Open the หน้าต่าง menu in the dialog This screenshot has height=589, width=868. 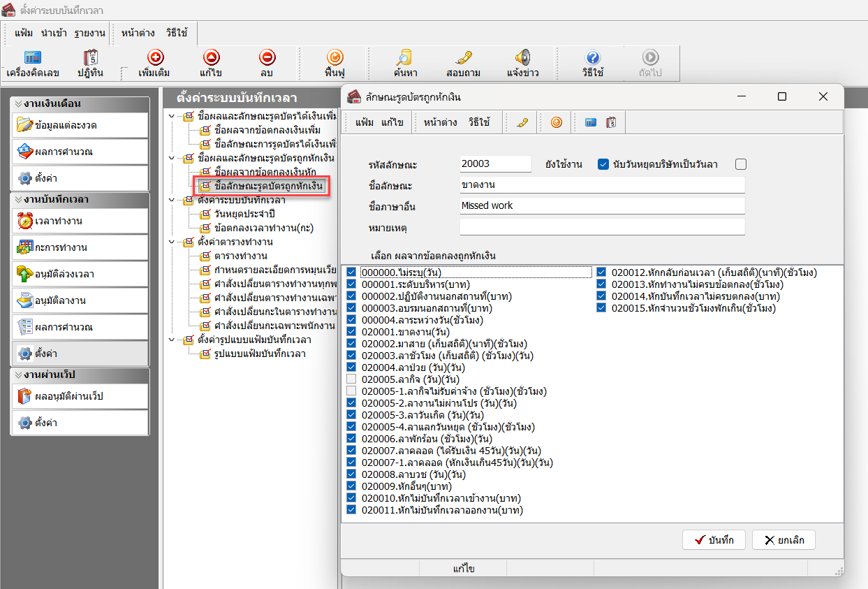[440, 122]
